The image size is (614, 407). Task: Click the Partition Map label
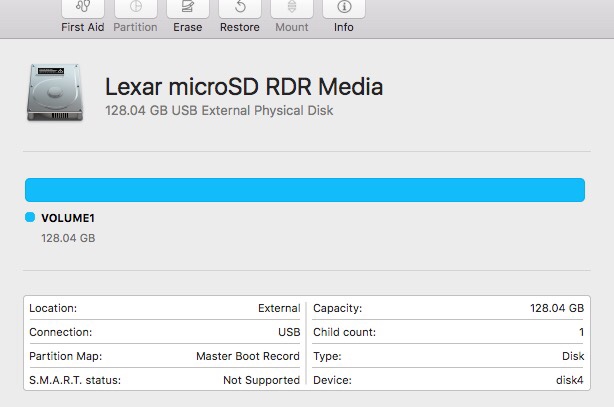click(65, 356)
